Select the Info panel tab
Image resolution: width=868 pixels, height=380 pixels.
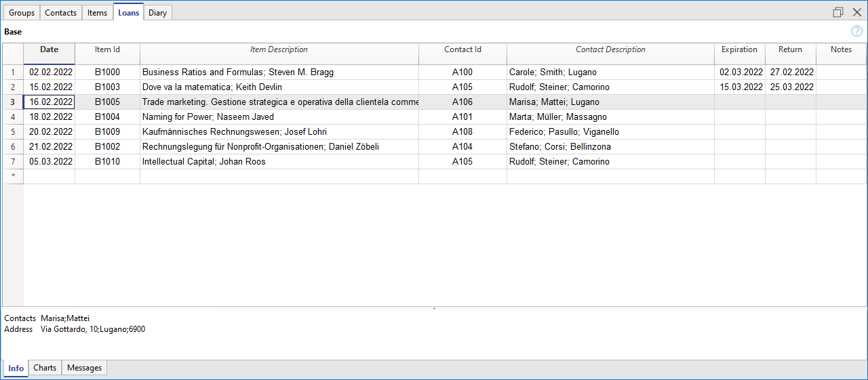[16, 368]
